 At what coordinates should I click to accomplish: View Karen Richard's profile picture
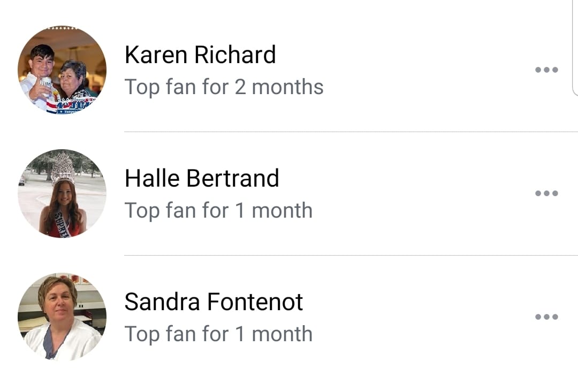(x=62, y=70)
